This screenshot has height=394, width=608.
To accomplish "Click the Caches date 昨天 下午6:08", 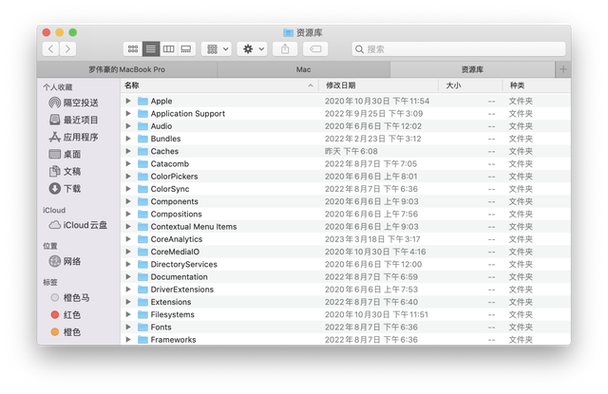I will tap(351, 151).
